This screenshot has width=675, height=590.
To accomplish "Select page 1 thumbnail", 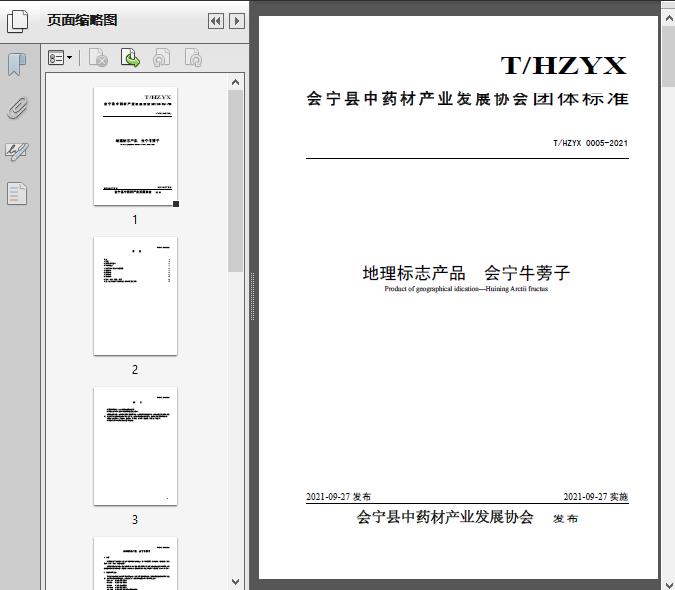I will click(x=135, y=146).
